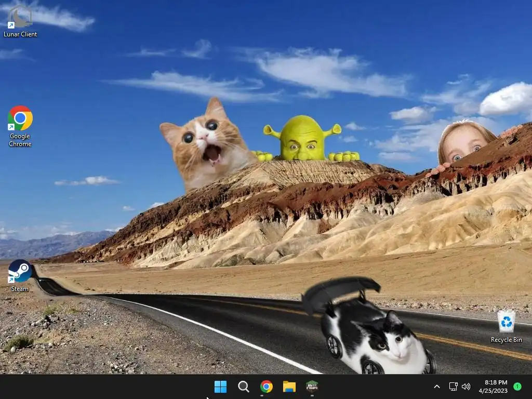Select the Steam desktop shortcut
The image size is (532, 399).
(20, 275)
